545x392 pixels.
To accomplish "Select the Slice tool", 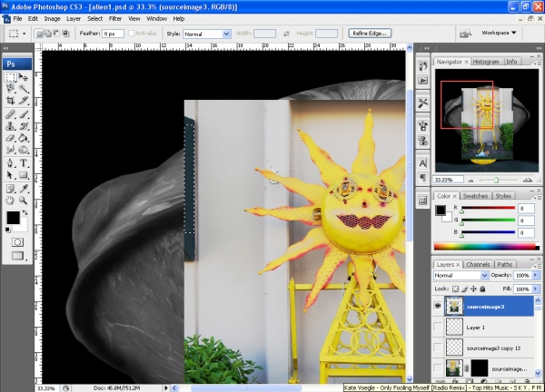I will coord(24,101).
